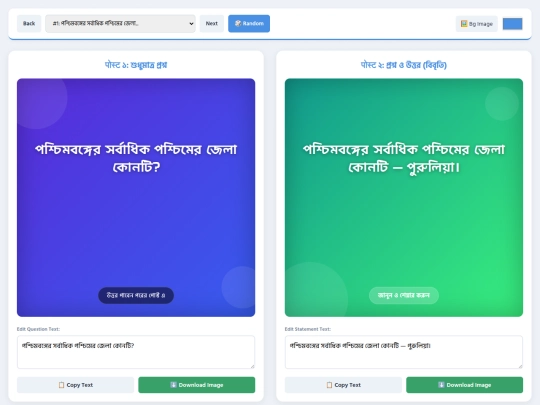Open the blue color picker swatch
Screen dimensions: 540x405
[x=512, y=24]
